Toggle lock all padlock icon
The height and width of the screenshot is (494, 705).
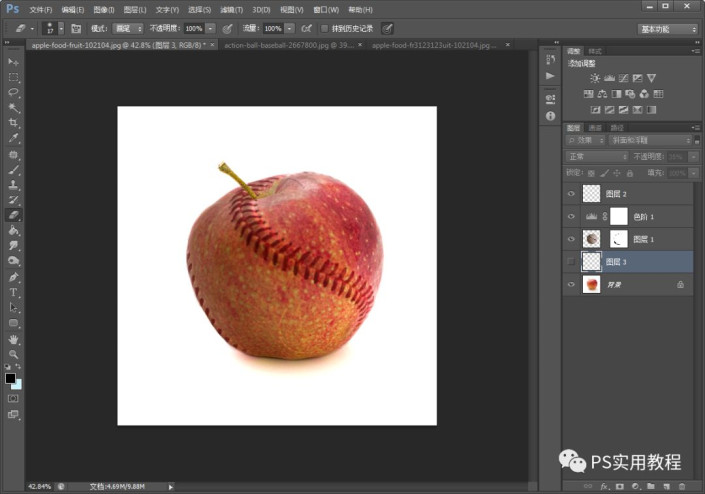click(x=630, y=173)
